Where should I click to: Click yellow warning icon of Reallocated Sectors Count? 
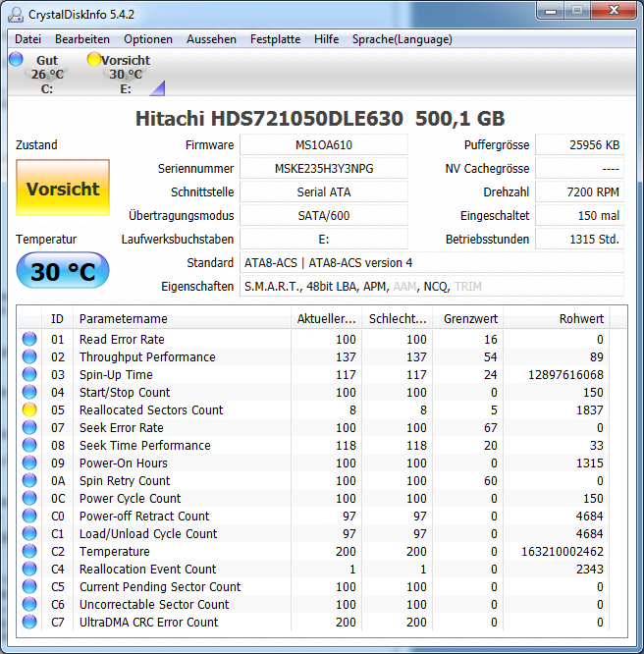click(29, 409)
